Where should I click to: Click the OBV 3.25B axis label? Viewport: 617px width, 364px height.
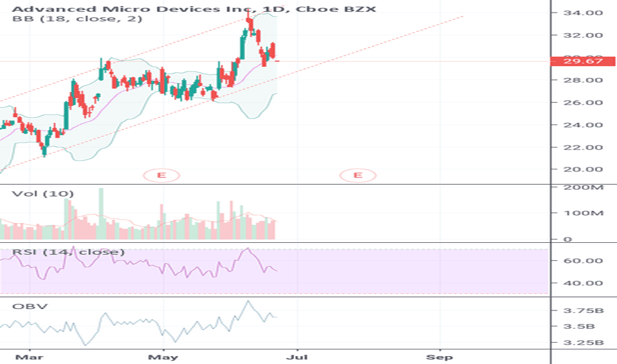pos(583,343)
